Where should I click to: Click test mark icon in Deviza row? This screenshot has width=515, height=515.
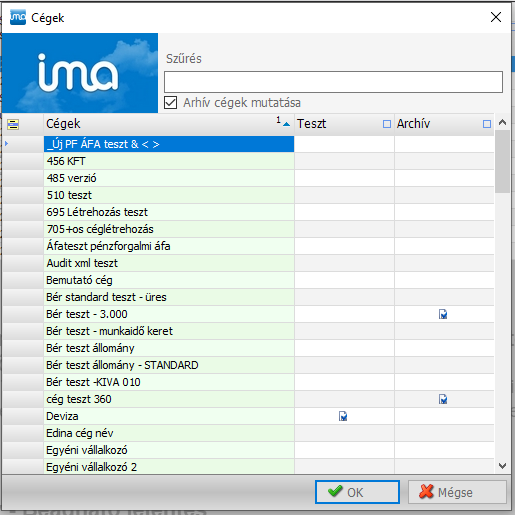point(343,416)
